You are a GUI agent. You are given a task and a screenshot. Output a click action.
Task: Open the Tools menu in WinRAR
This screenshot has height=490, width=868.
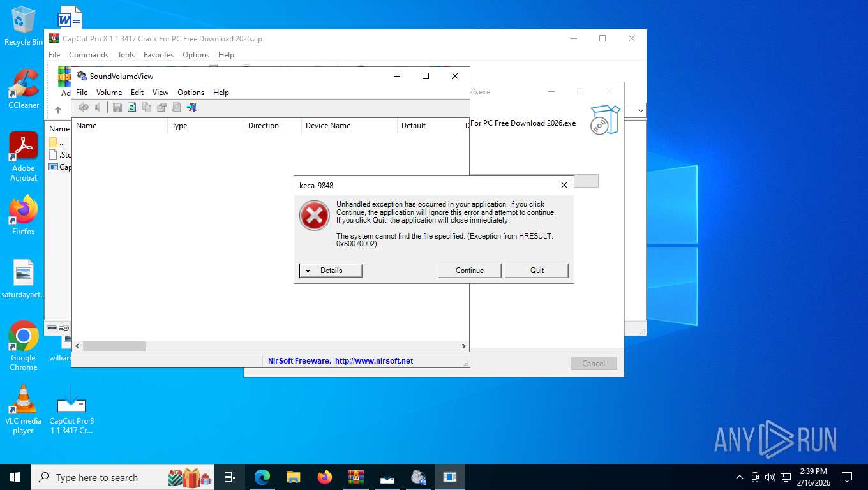click(126, 55)
